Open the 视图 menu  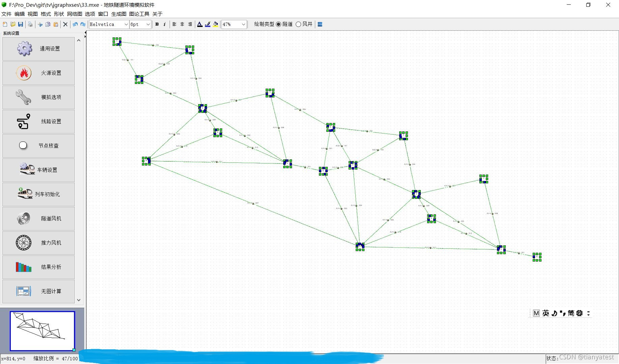point(33,14)
